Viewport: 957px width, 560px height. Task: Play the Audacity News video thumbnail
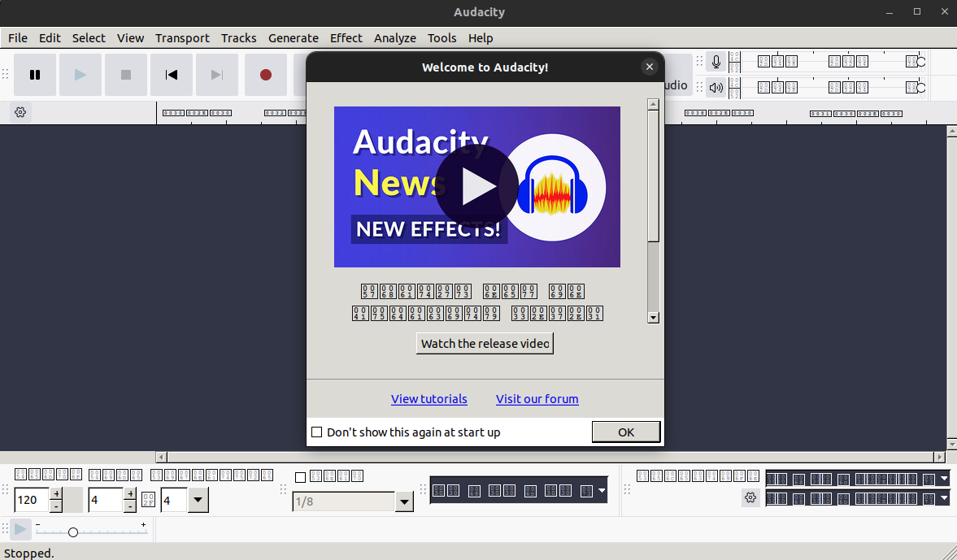click(476, 186)
